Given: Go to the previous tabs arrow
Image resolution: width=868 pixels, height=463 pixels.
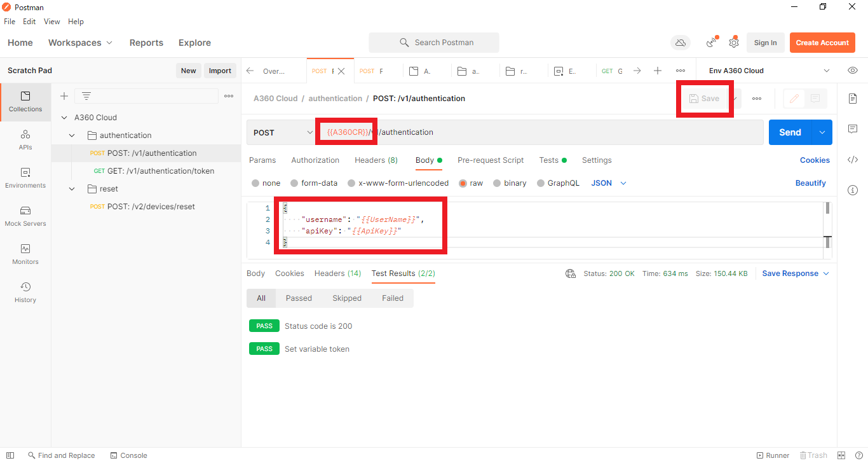Looking at the screenshot, I should pos(250,71).
